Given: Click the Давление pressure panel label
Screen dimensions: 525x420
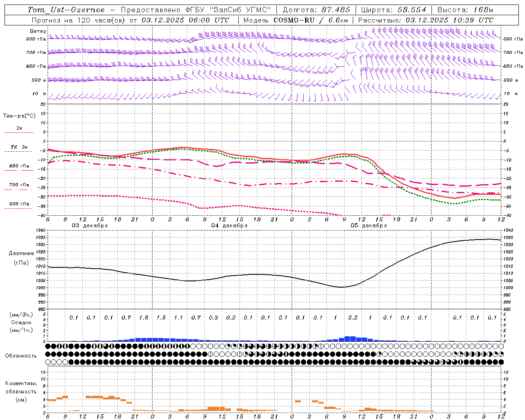Looking at the screenshot, I should coord(21,253).
